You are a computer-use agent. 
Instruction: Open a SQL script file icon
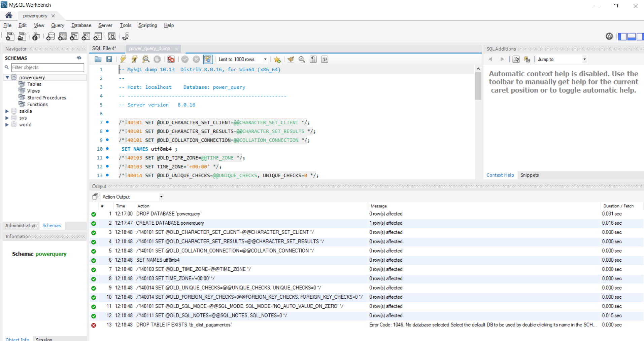pos(22,36)
